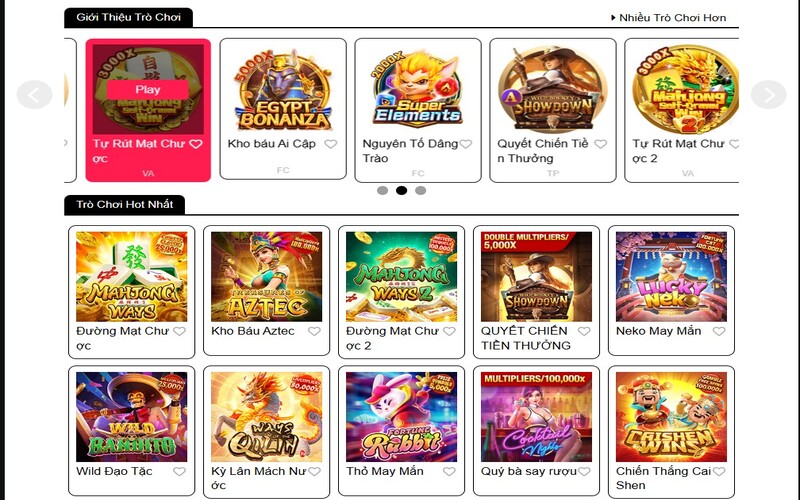
Task: Select the third carousel pagination dot
Action: click(x=420, y=190)
